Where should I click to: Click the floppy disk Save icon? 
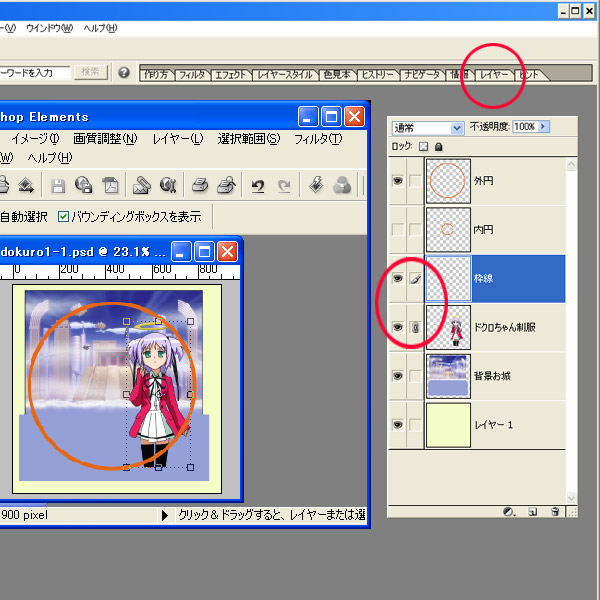pos(58,186)
